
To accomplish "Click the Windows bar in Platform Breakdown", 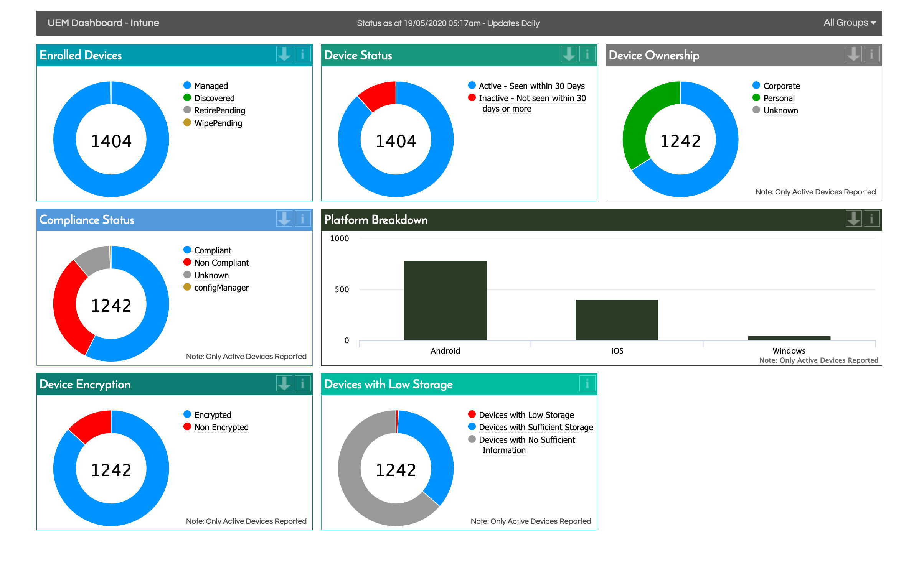I will [789, 338].
